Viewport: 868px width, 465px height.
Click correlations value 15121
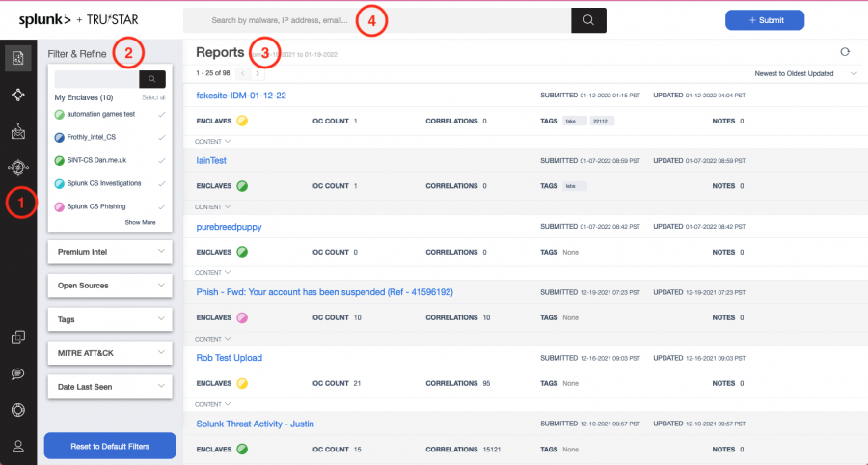tap(492, 450)
